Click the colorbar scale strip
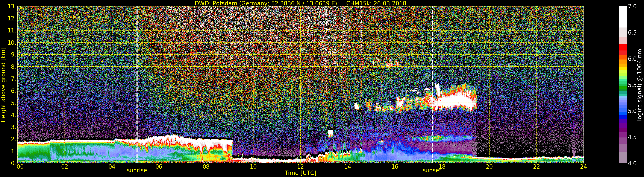The width and height of the screenshot is (644, 177). pos(623,85)
